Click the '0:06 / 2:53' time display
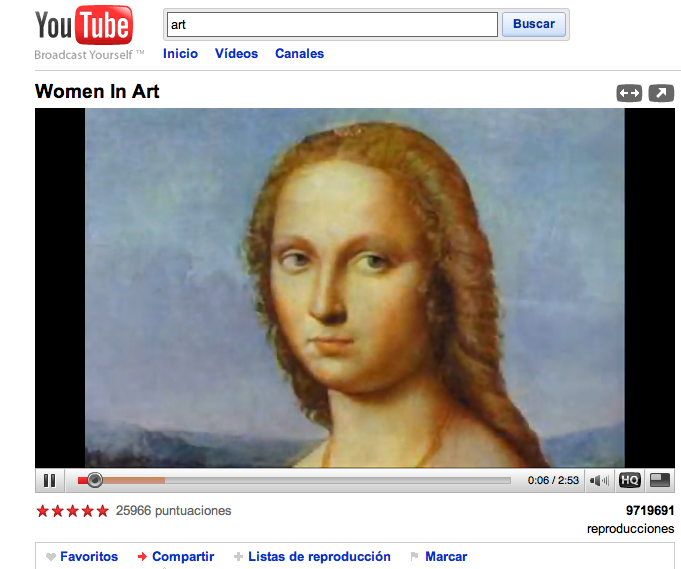Image resolution: width=681 pixels, height=569 pixels. pyautogui.click(x=553, y=480)
